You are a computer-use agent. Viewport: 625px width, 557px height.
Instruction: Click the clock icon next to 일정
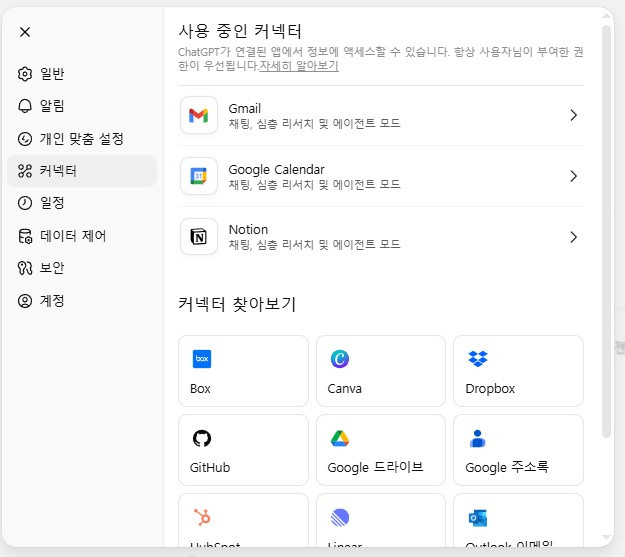point(25,203)
